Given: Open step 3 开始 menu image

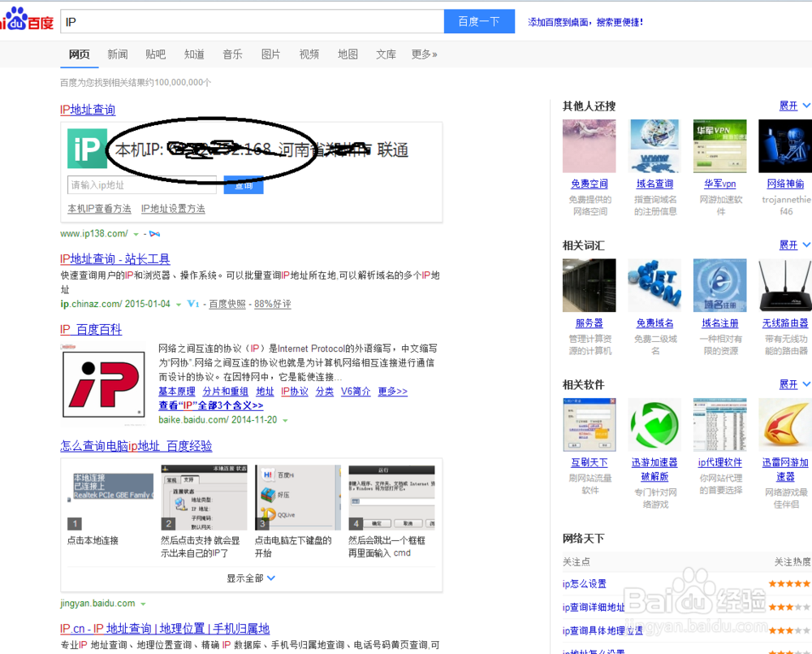Looking at the screenshot, I should (298, 497).
